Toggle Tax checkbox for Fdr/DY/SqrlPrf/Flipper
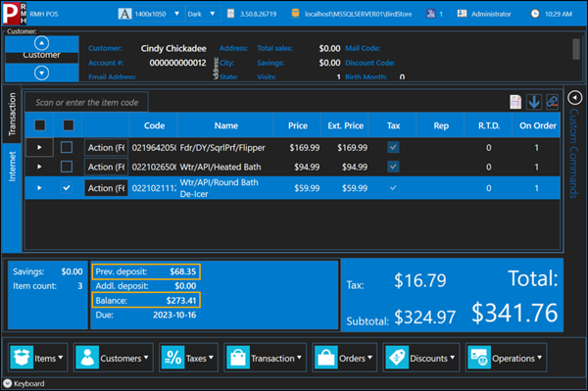588x391 pixels. (x=393, y=147)
